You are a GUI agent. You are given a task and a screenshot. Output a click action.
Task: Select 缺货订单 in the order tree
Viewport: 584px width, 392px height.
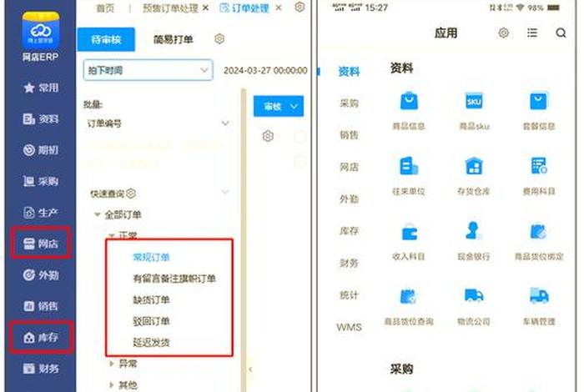coord(151,299)
